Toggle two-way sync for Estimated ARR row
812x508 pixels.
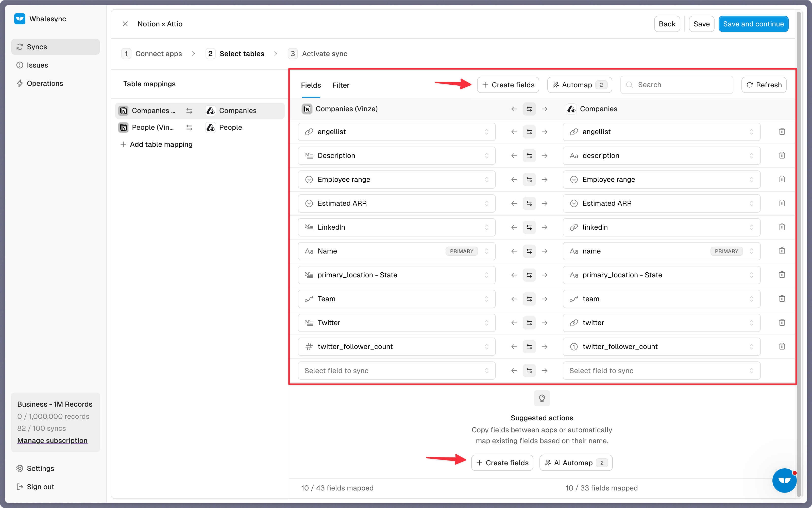[x=529, y=203]
